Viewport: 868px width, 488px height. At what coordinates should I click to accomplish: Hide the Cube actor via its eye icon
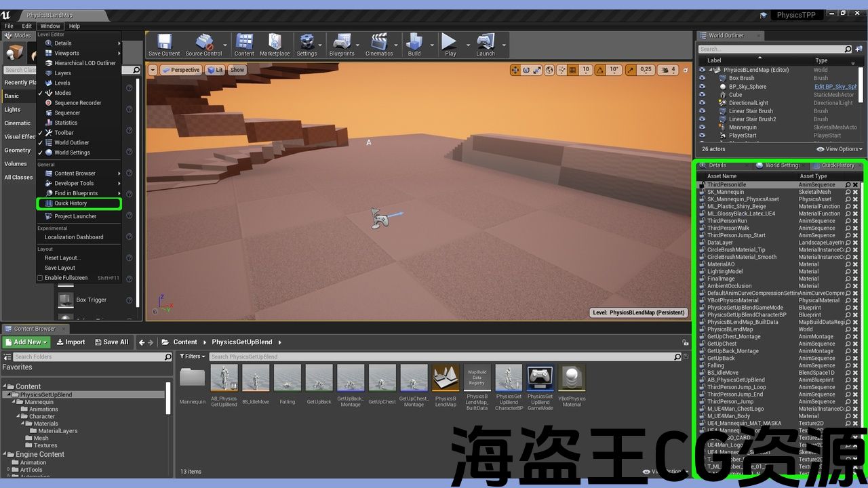702,95
